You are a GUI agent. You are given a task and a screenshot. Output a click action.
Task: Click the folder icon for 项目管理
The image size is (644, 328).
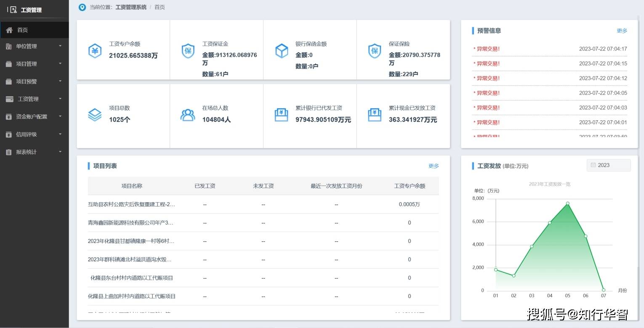point(9,64)
